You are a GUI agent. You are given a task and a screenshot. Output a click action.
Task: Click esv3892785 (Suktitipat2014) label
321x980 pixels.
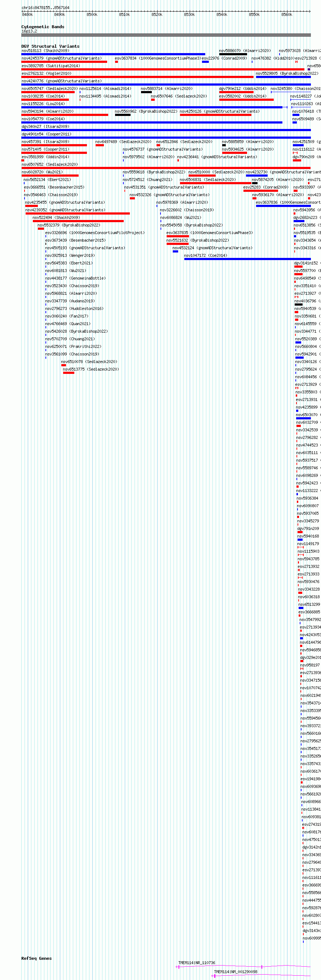[51, 66]
